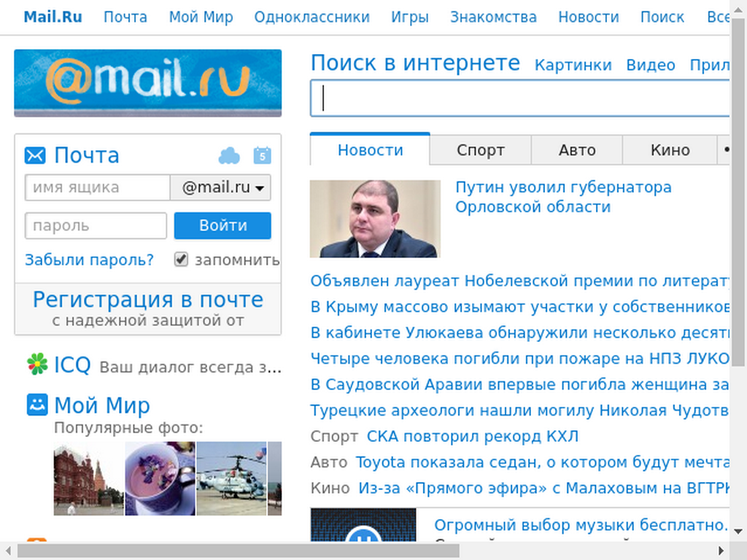Click the horizontal scrollbar thumb
This screenshot has height=560, width=747.
(x=239, y=551)
